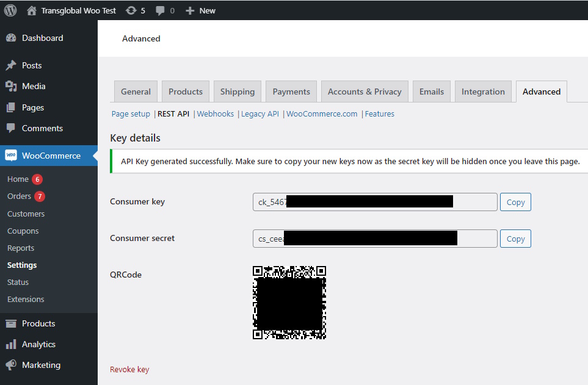Viewport: 588px width, 385px height.
Task: Open the red badge 7 beside Orders
Action: point(40,196)
